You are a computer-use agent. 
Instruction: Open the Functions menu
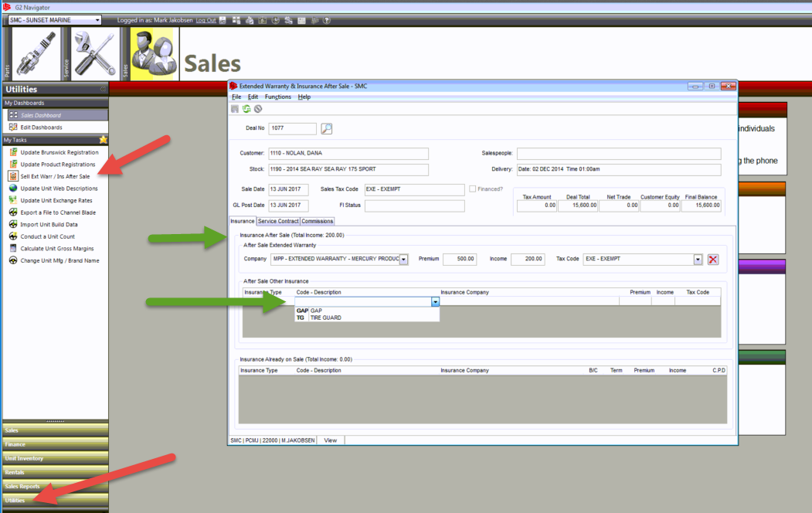277,97
